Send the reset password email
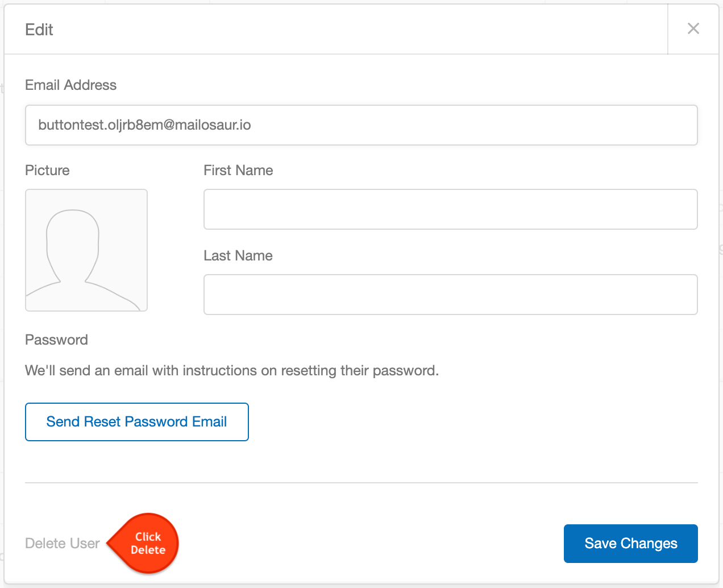 pyautogui.click(x=137, y=422)
